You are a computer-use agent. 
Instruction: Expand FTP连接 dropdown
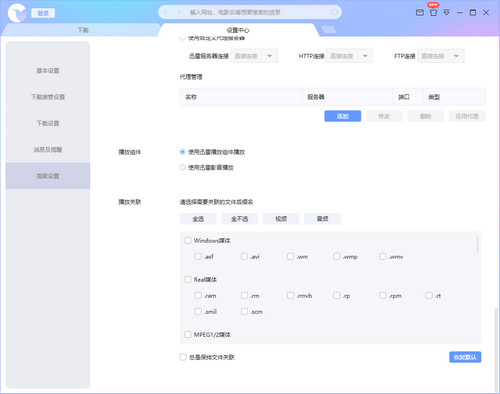coord(441,56)
